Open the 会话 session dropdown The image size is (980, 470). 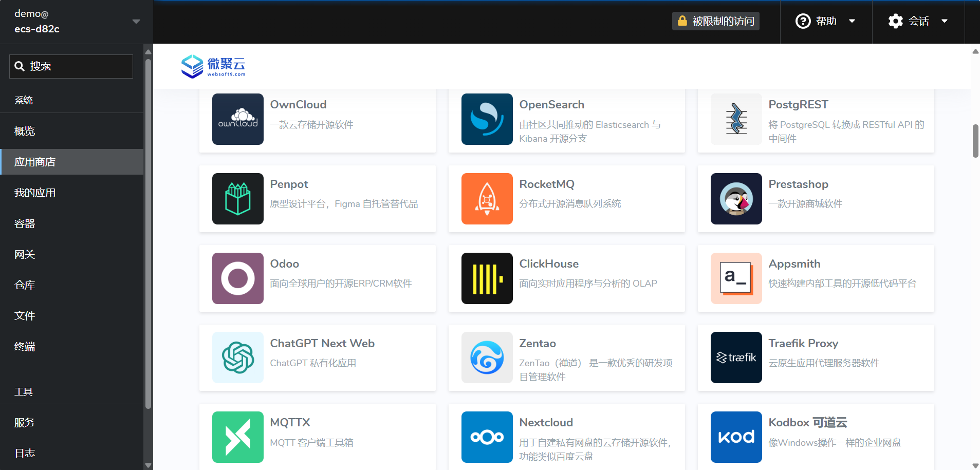point(918,21)
